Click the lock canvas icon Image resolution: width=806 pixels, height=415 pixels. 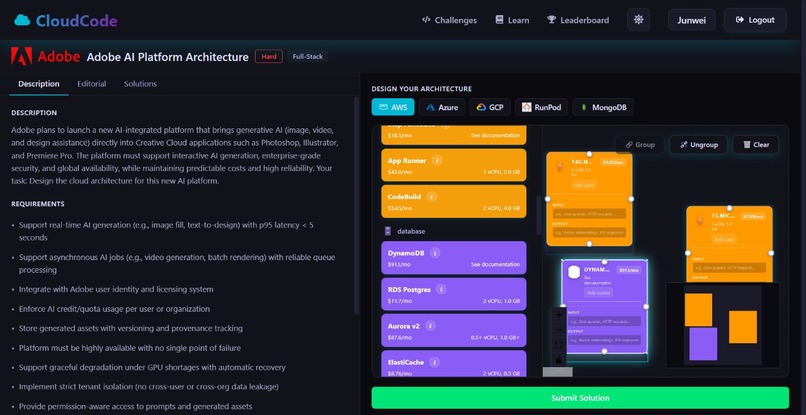coord(559,359)
